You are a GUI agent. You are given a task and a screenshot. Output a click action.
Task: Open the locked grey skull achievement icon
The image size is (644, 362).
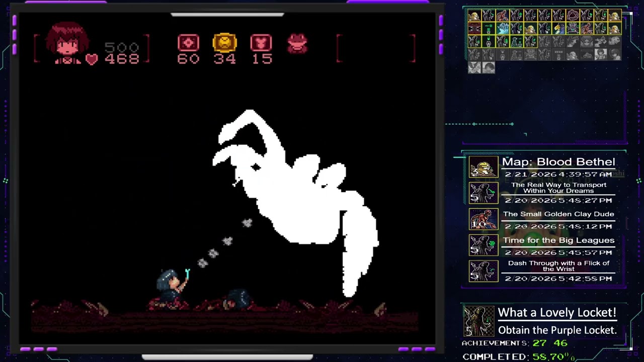tap(615, 41)
